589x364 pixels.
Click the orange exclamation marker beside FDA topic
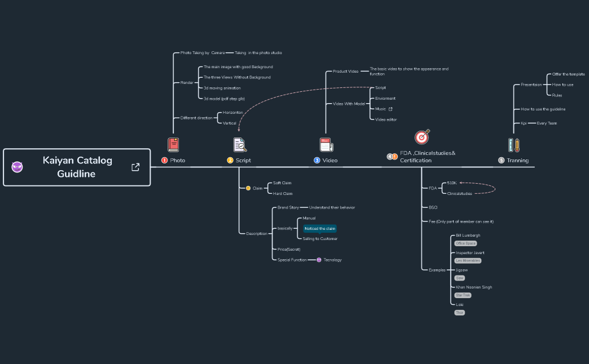[x=395, y=157]
